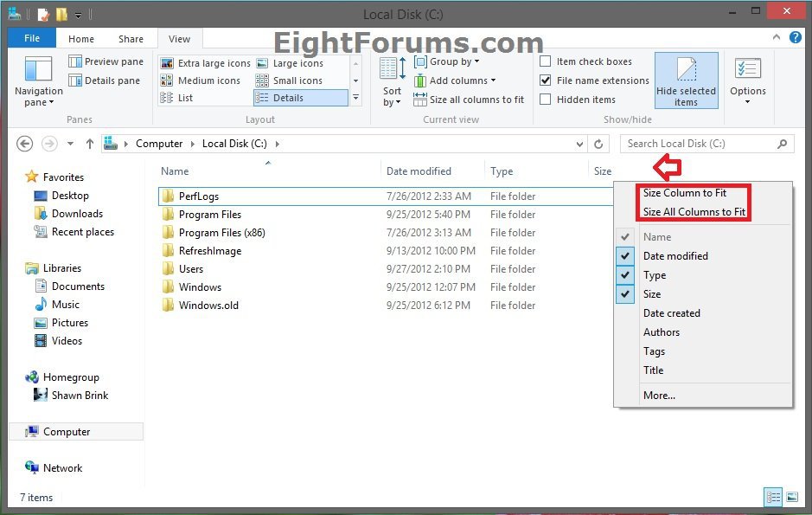Screen dimensions: 812x515
Task: Click More... in the column menu
Action: click(659, 396)
